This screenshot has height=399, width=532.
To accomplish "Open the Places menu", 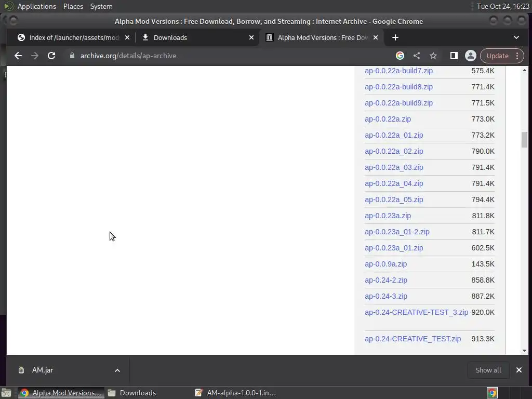I will click(73, 6).
